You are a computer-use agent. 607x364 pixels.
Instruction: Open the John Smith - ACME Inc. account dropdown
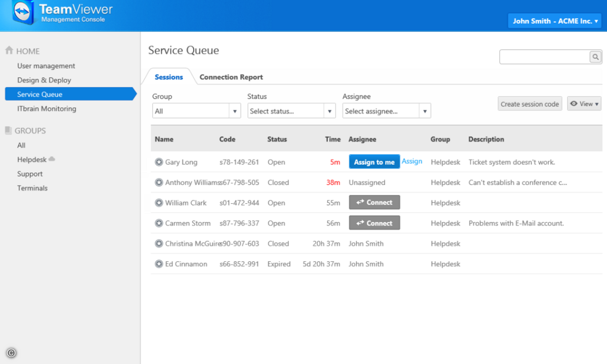[554, 21]
